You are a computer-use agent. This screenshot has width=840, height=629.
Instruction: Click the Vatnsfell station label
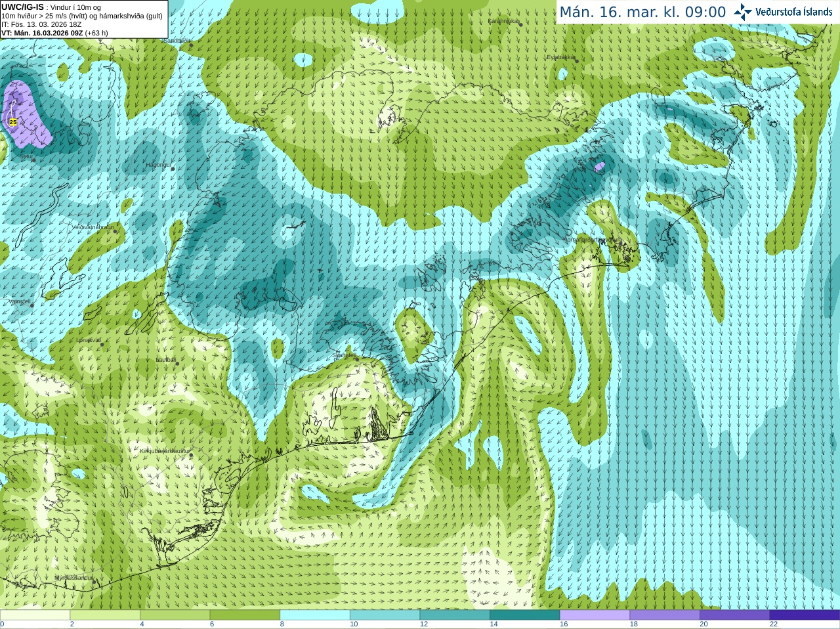20,301
